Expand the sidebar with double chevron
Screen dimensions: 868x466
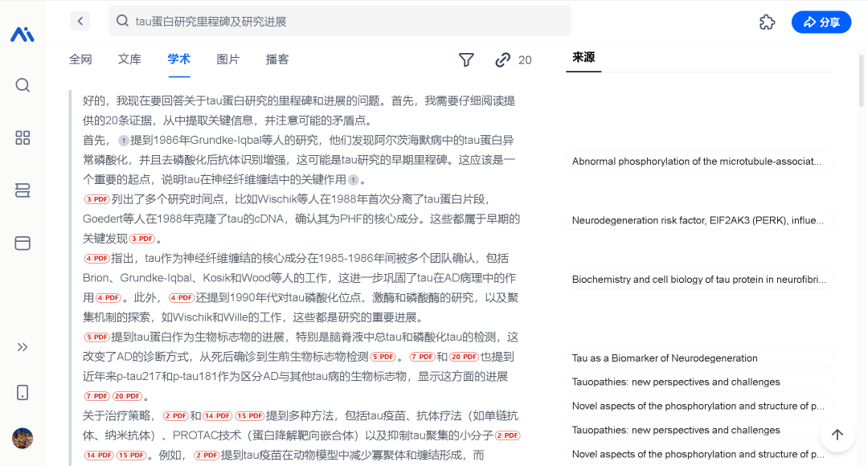(23, 347)
